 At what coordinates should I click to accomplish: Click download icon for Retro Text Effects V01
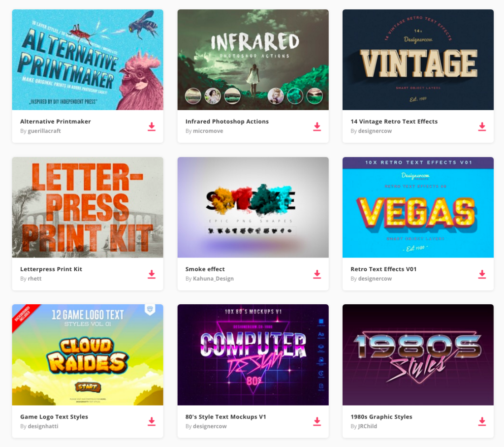pyautogui.click(x=482, y=274)
